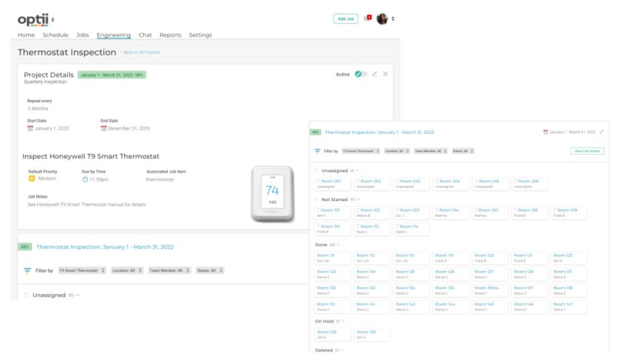Check the Room 101 checkbox
The width and height of the screenshot is (644, 362).
(x=319, y=210)
